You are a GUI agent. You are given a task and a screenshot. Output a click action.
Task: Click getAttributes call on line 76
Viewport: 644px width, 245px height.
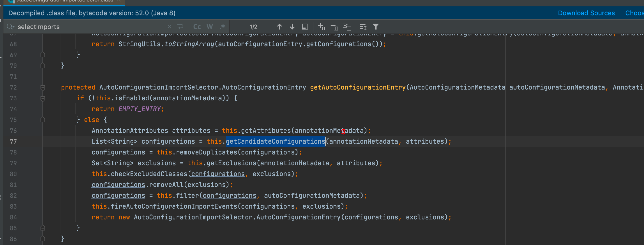click(266, 131)
